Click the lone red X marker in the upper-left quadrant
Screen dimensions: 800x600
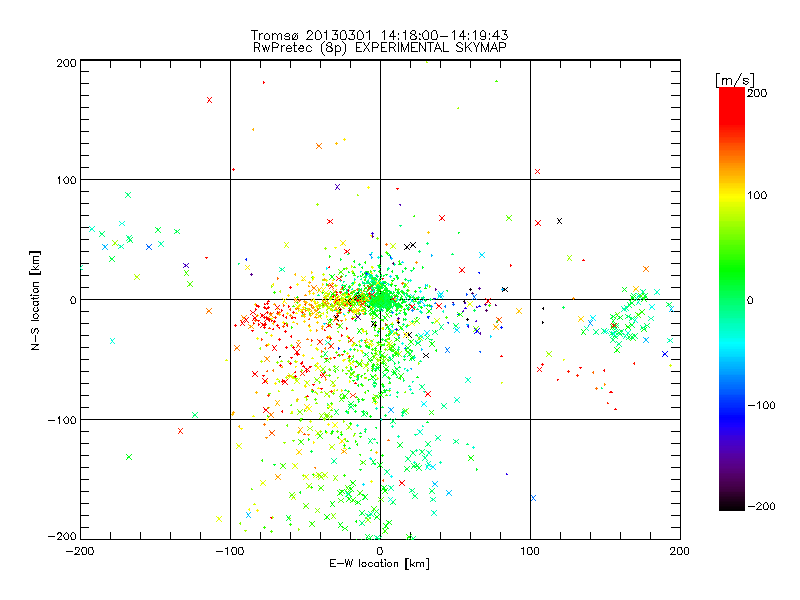click(x=209, y=100)
